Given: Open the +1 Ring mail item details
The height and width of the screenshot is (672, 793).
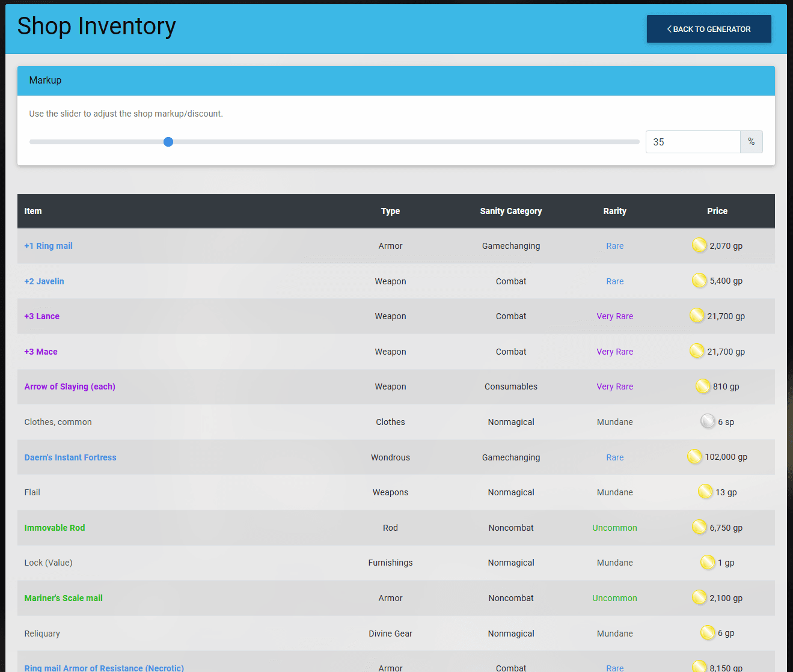Looking at the screenshot, I should (x=48, y=246).
